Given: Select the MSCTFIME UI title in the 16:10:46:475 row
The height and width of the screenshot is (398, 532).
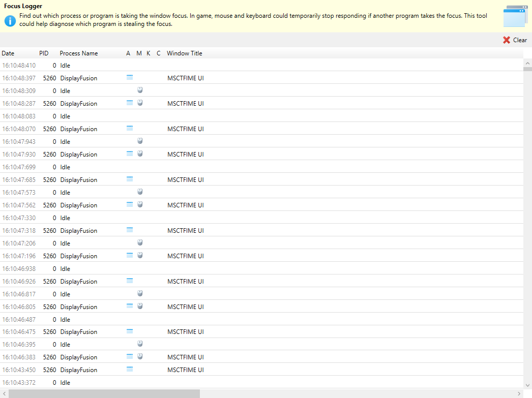Looking at the screenshot, I should (186, 332).
